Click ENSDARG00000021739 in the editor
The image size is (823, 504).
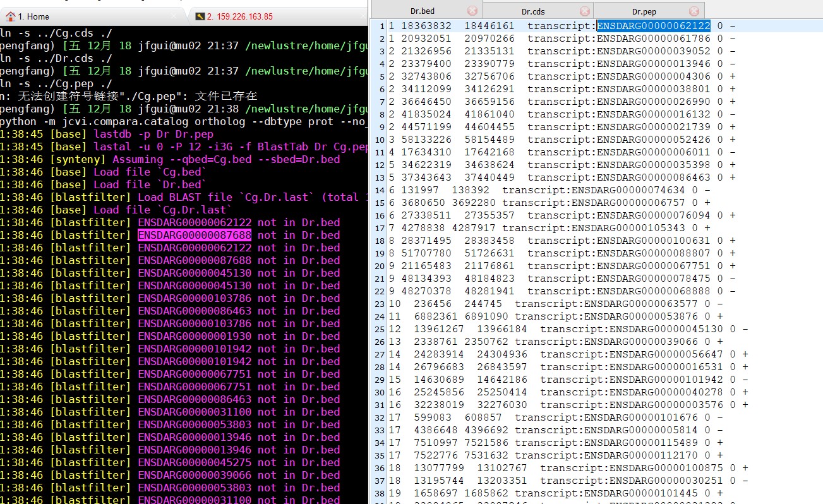pos(654,127)
